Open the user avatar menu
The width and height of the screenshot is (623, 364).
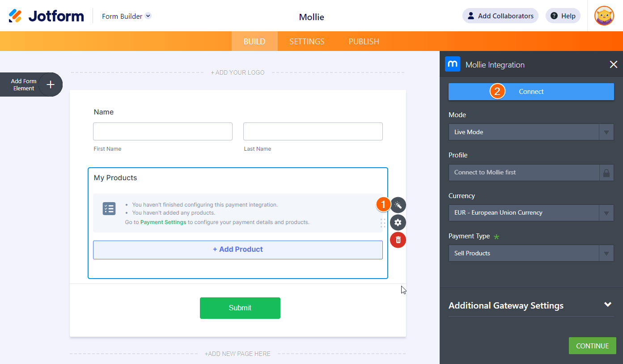pyautogui.click(x=604, y=16)
